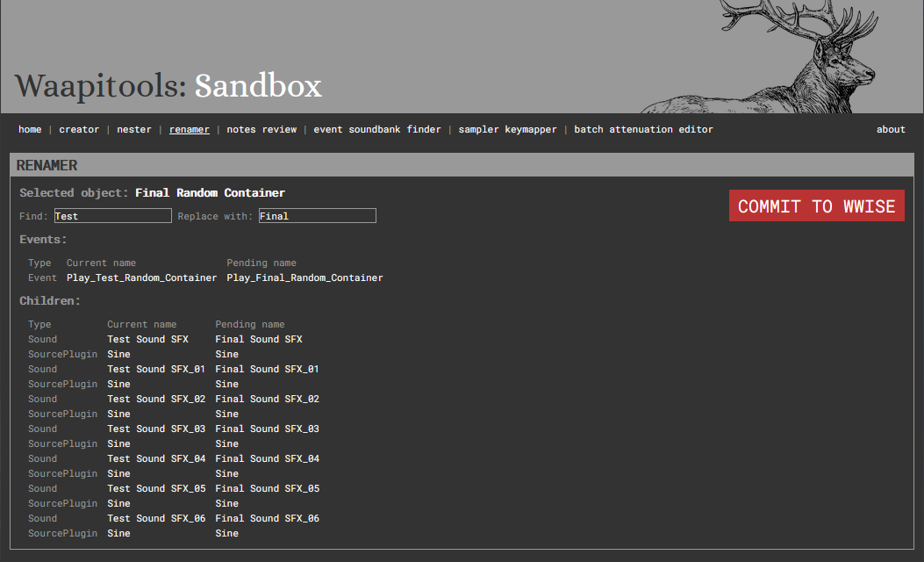
Task: Visit the about page
Action: 891,129
